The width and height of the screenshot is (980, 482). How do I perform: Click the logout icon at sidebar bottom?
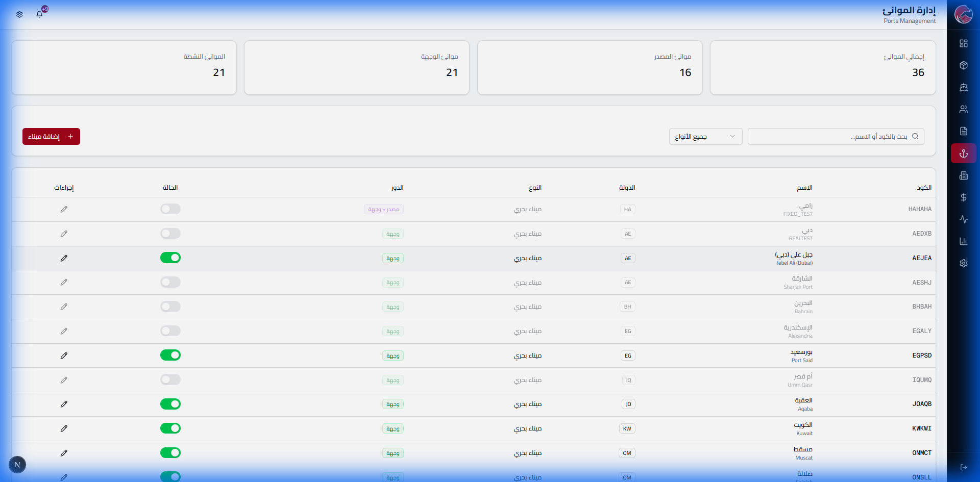click(963, 467)
